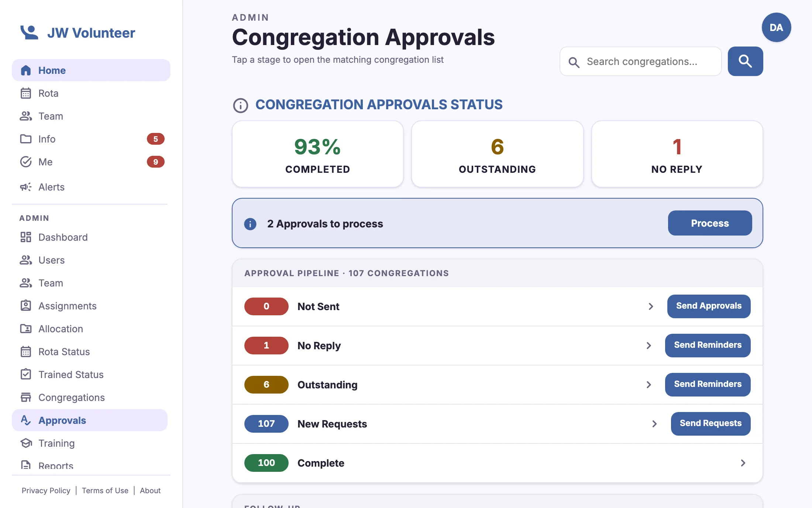Click info icon beside Congregation Approvals Status

(241, 106)
